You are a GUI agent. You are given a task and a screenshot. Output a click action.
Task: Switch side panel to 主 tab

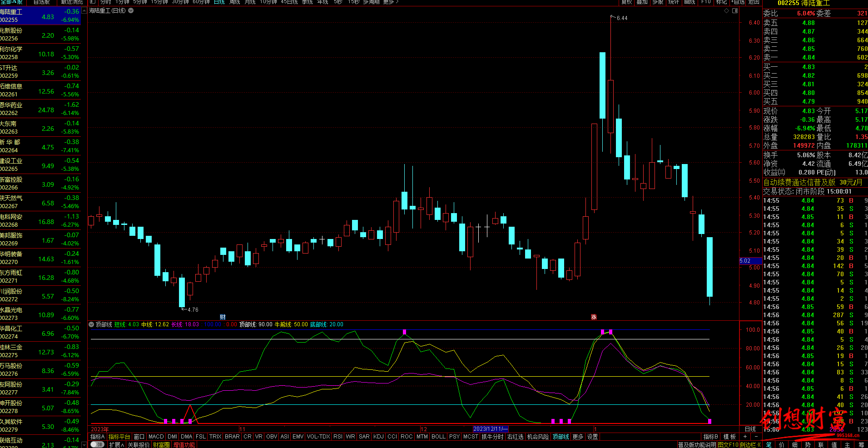(x=848, y=445)
